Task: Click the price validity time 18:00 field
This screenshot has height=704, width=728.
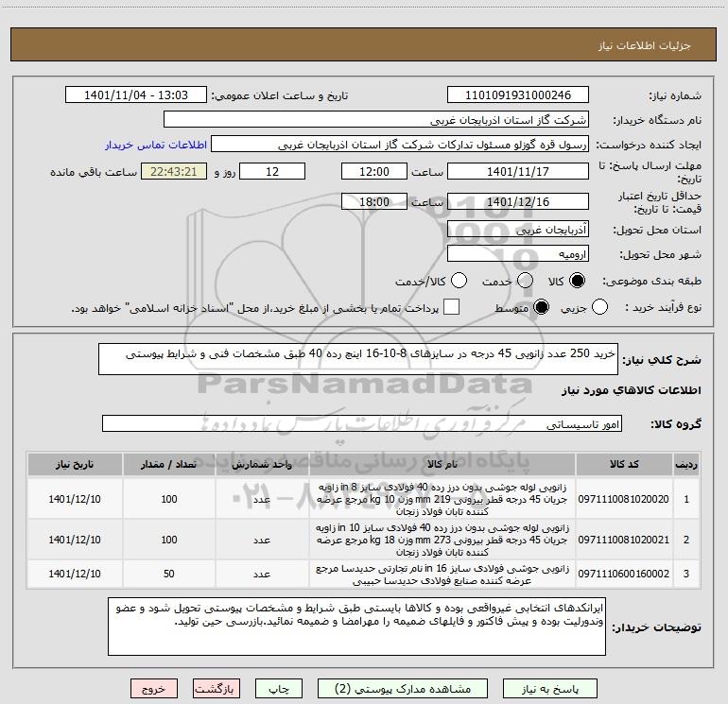Action: pos(374,201)
